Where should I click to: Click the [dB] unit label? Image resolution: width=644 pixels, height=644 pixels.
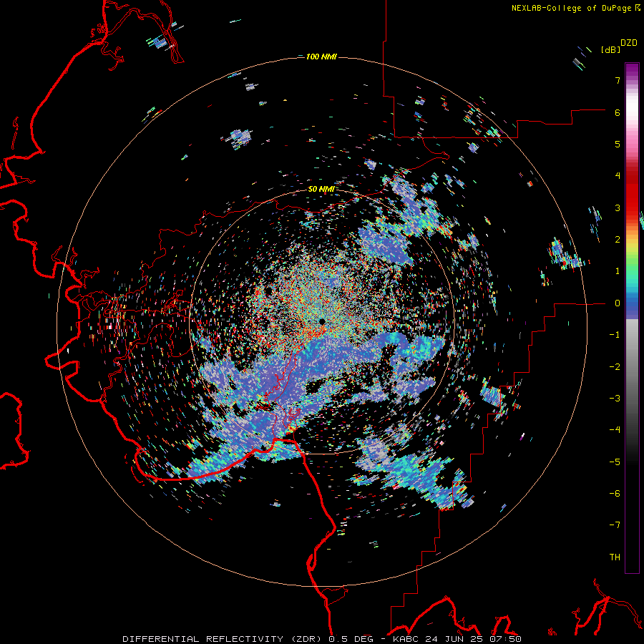(x=610, y=49)
